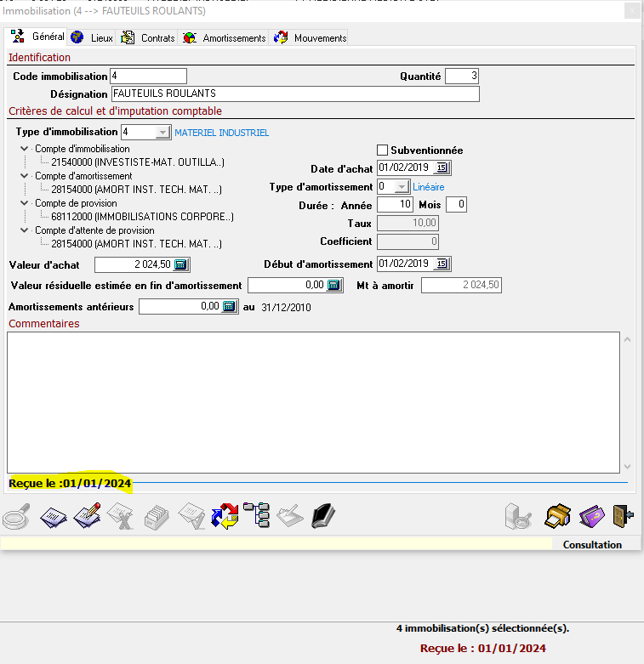Click the refresh arrows toolbar icon
The image size is (644, 664).
click(x=225, y=516)
